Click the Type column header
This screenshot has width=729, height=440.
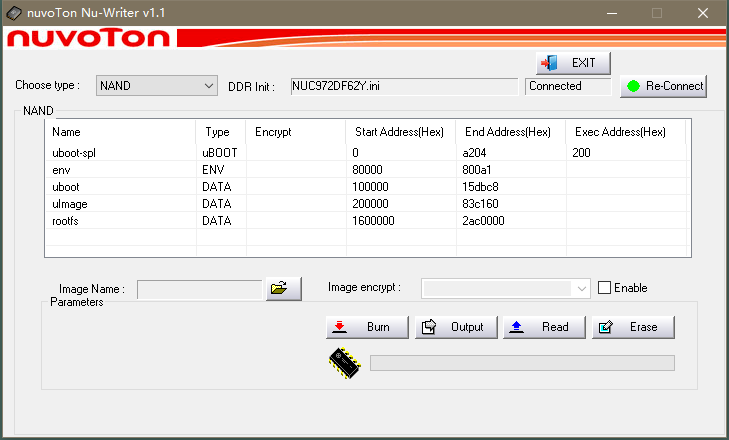pos(221,132)
